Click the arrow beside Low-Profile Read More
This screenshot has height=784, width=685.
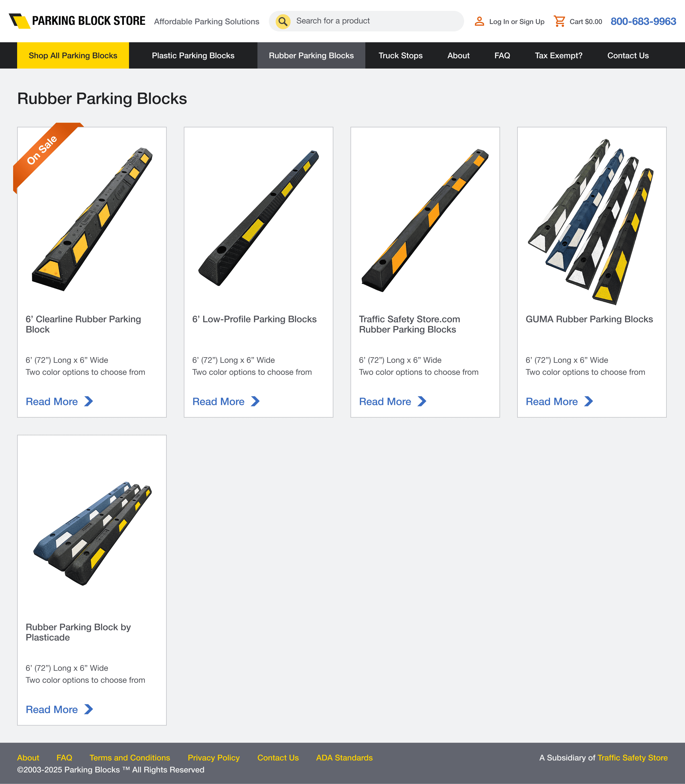pos(255,401)
